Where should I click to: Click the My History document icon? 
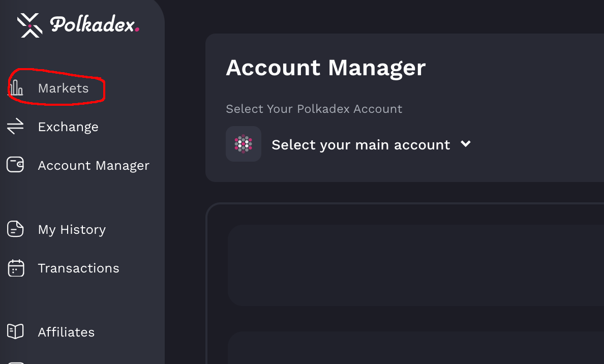pyautogui.click(x=15, y=229)
